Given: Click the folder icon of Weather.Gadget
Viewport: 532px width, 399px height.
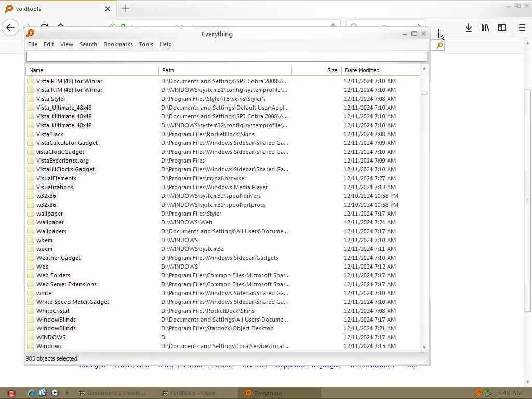Looking at the screenshot, I should tap(31, 258).
